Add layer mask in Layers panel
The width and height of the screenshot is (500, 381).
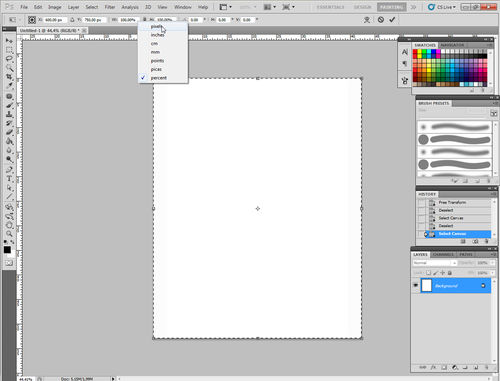coord(444,367)
